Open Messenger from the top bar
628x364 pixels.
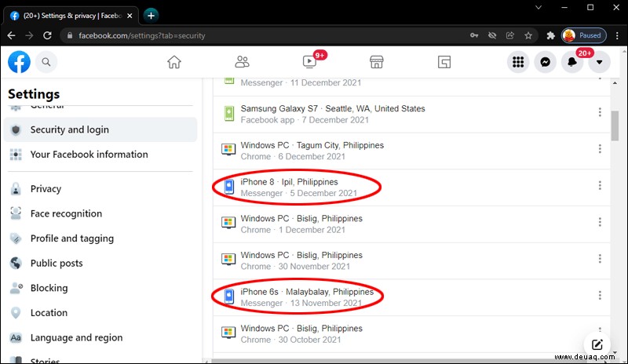545,62
